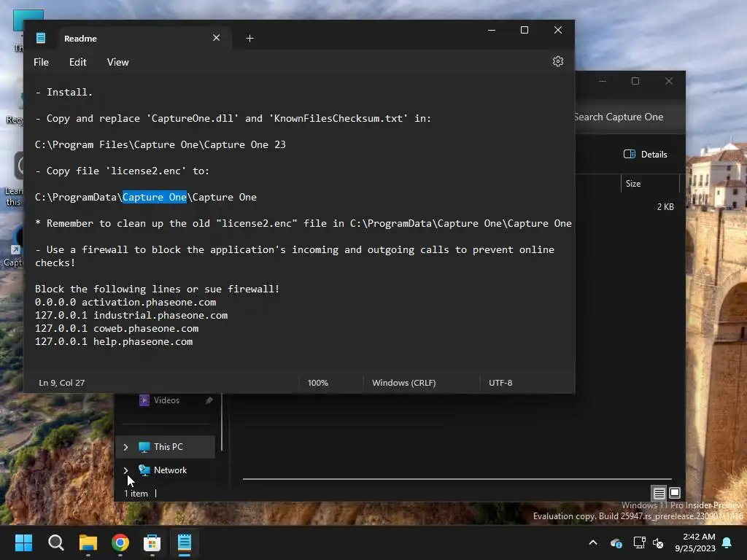Open the network tray icon
Image resolution: width=747 pixels, height=560 pixels.
pos(639,542)
